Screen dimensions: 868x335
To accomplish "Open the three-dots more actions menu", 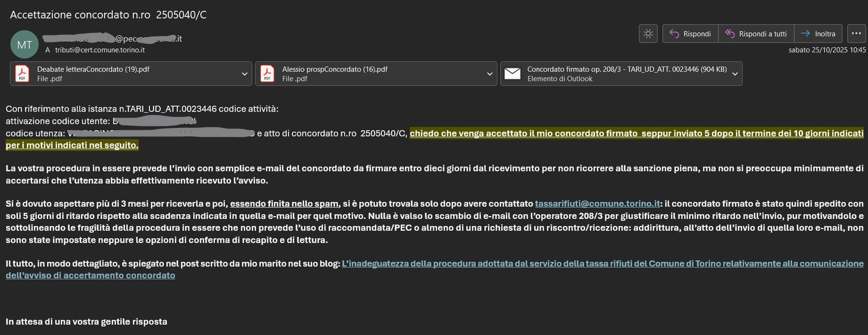I will click(856, 34).
